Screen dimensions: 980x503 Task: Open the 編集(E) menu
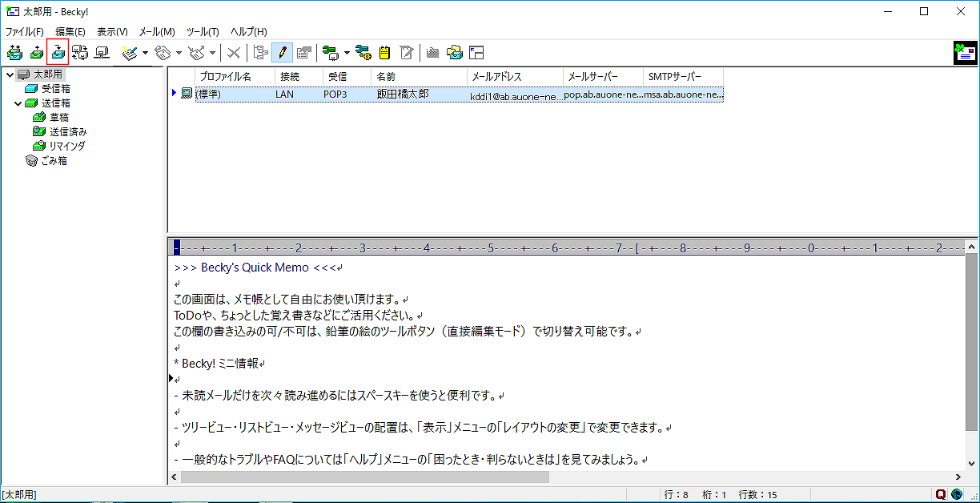tap(70, 32)
